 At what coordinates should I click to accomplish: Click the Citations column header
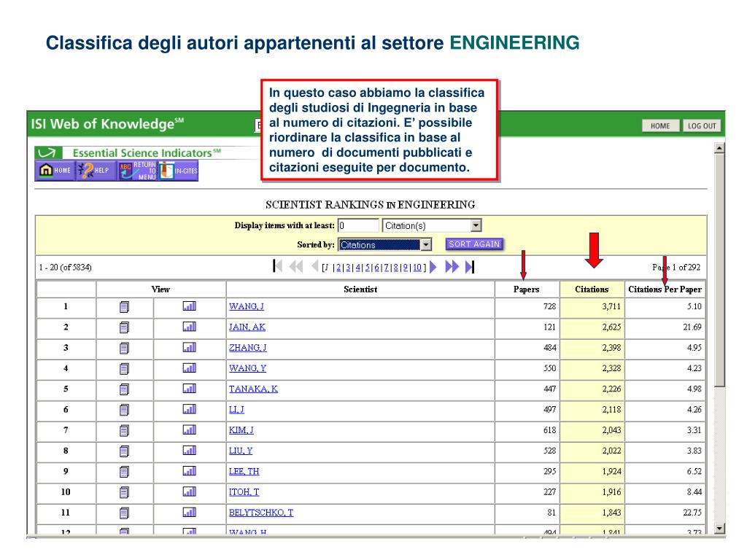(592, 289)
